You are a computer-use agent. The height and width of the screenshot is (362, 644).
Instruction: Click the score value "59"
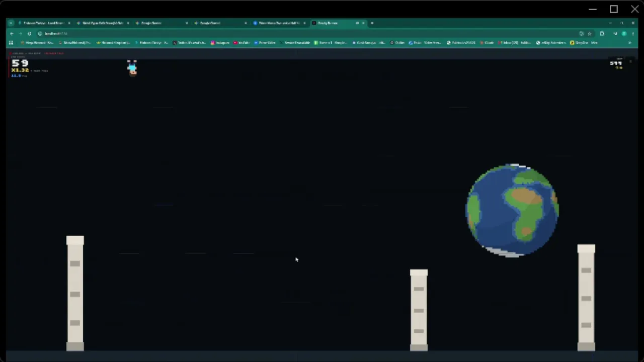(20, 63)
